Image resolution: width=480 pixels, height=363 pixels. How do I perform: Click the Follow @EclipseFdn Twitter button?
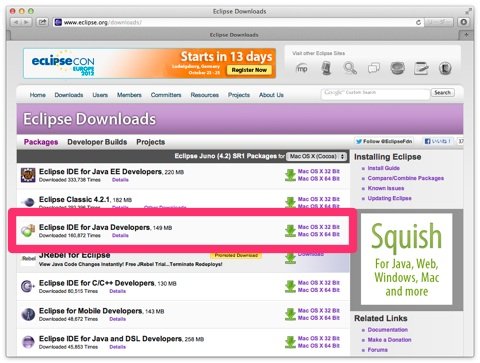pyautogui.click(x=384, y=141)
